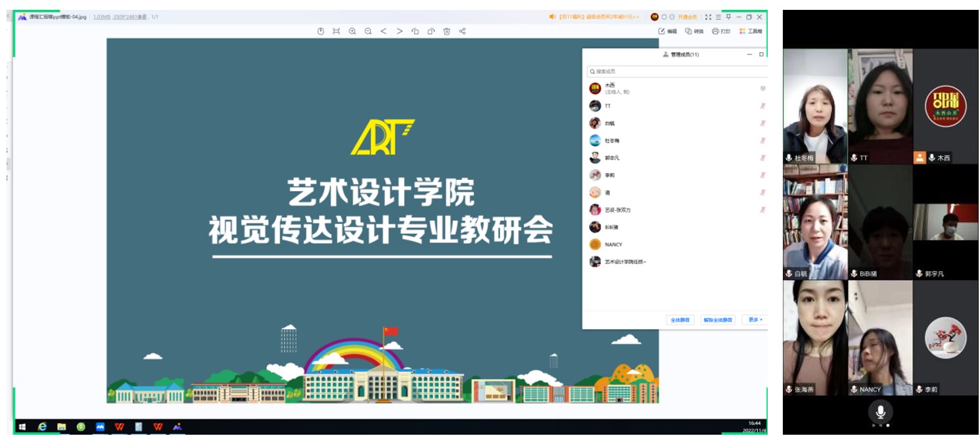Open the Windows Start menu
Image resolution: width=980 pixels, height=438 pixels.
coord(23,427)
